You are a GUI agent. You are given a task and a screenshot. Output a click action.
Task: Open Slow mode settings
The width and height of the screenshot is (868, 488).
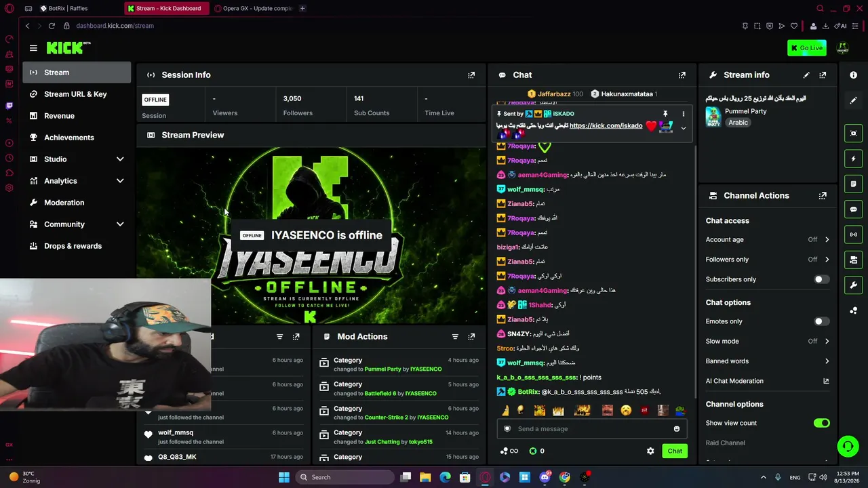[768, 341]
